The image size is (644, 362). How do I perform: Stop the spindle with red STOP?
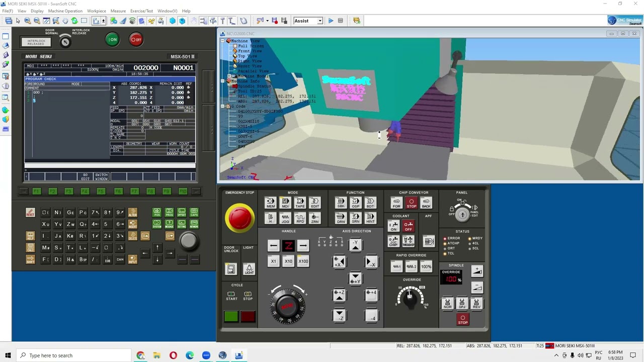(x=463, y=320)
